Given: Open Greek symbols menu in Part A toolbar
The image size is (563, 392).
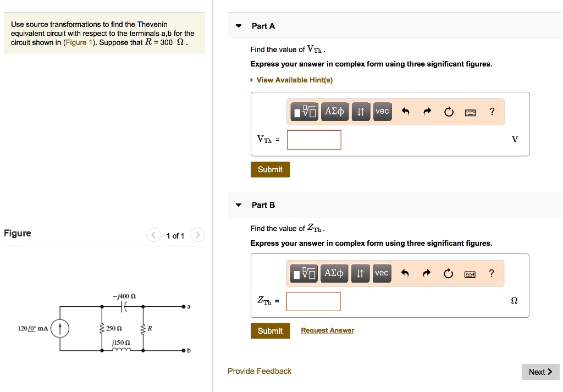Looking at the screenshot, I should [x=334, y=112].
